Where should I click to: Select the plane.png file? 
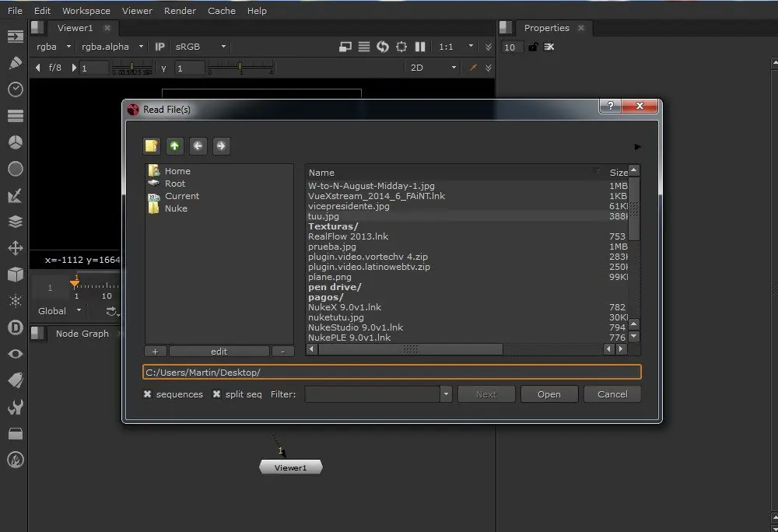(329, 277)
